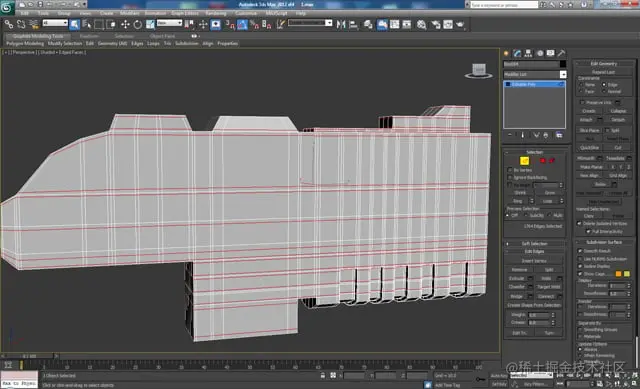Click the Bind to Space Warp icon

tap(33, 24)
